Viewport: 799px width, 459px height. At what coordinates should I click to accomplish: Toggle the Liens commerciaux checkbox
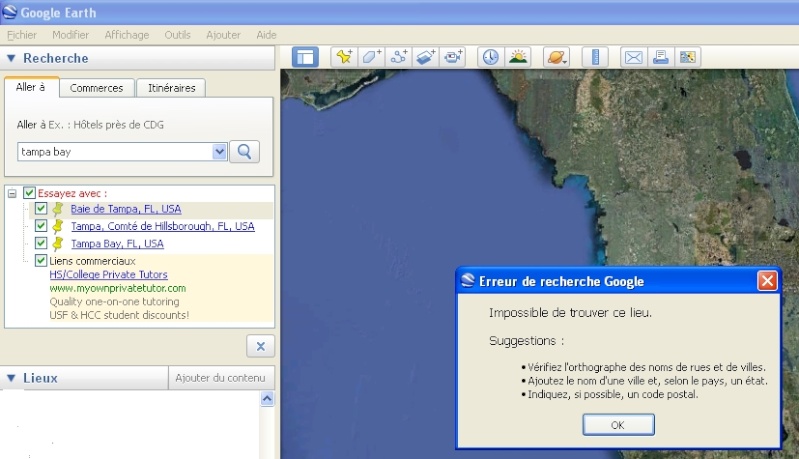tap(41, 260)
